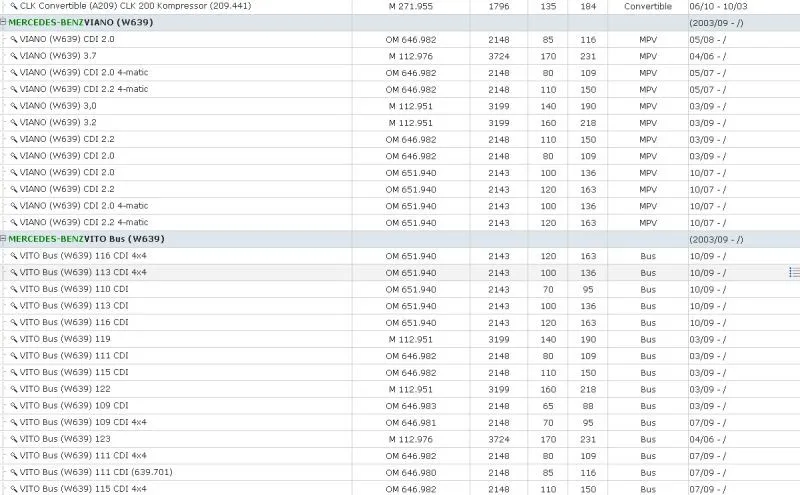Image resolution: width=800 pixels, height=495 pixels.
Task: Click displacement value 1796
Action: (498, 7)
